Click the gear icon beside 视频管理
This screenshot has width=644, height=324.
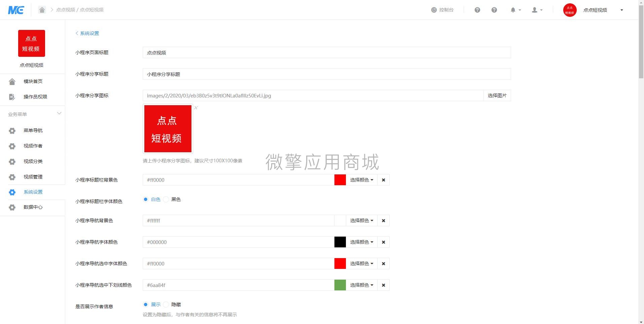point(12,177)
